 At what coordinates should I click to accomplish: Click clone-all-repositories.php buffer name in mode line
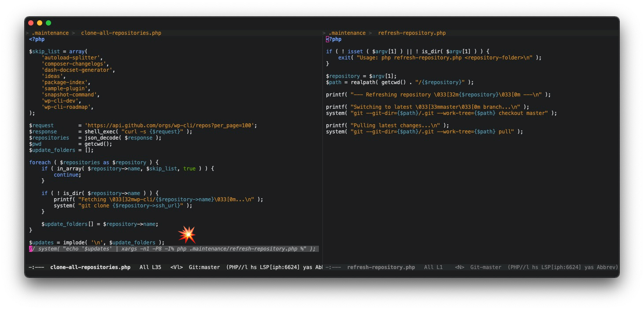90,267
